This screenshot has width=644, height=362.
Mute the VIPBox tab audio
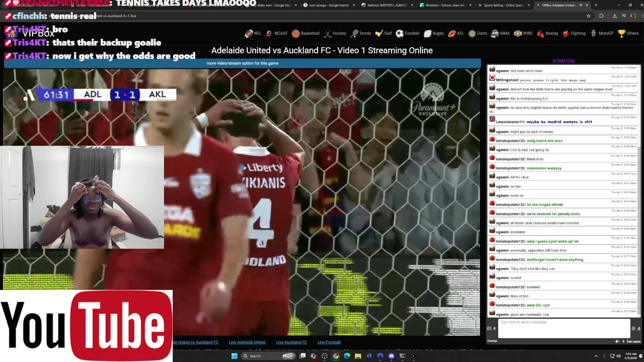(581, 5)
